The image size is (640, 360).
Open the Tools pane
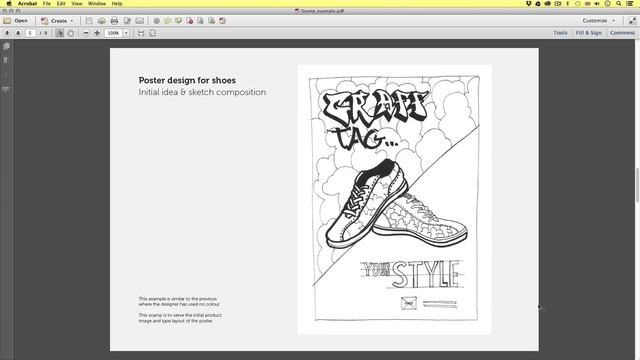560,33
